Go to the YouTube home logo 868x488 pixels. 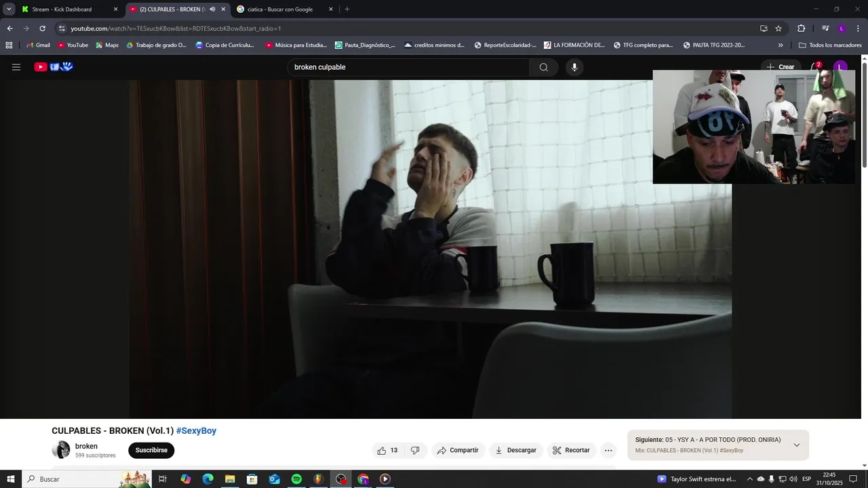click(54, 67)
